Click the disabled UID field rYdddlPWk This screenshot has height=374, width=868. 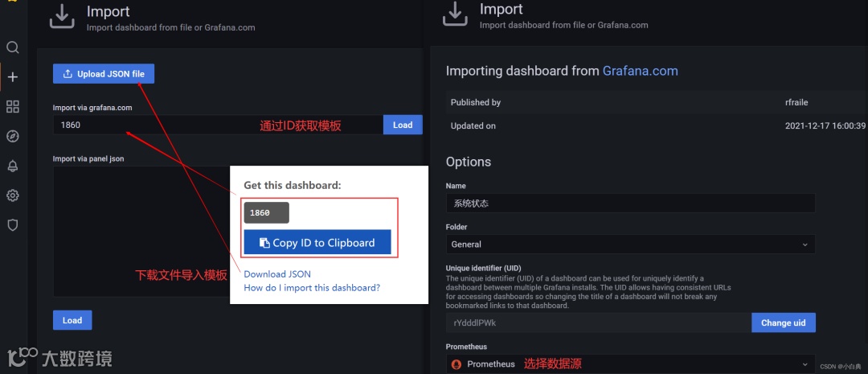coord(599,323)
